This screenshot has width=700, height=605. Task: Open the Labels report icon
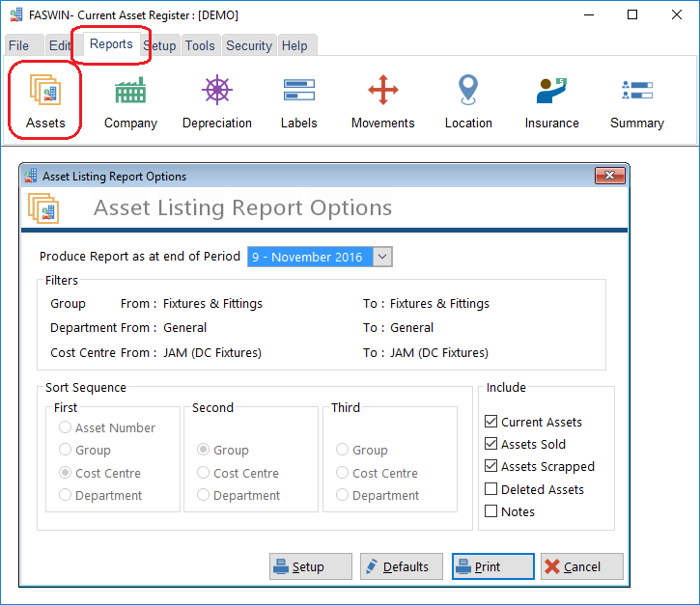[x=298, y=102]
